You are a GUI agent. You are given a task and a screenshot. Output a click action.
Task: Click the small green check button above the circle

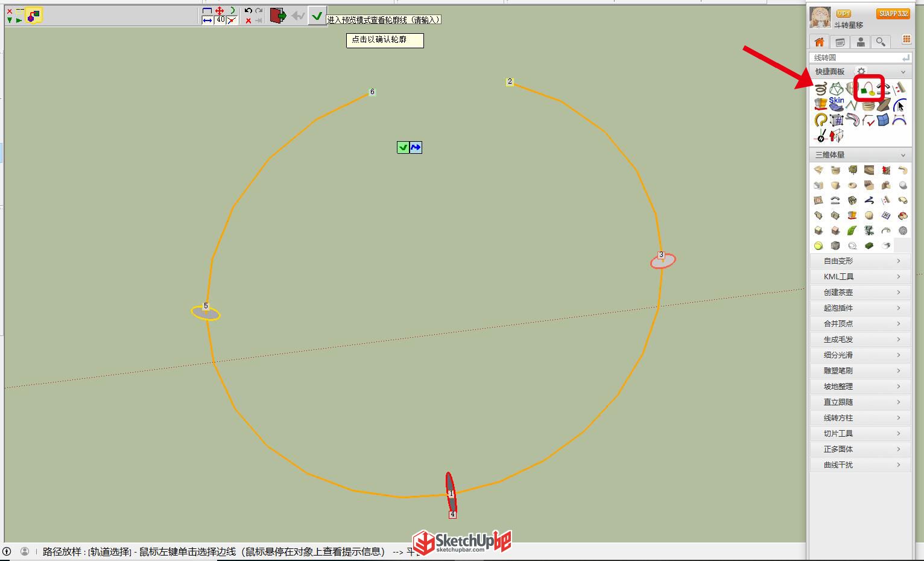click(x=403, y=147)
